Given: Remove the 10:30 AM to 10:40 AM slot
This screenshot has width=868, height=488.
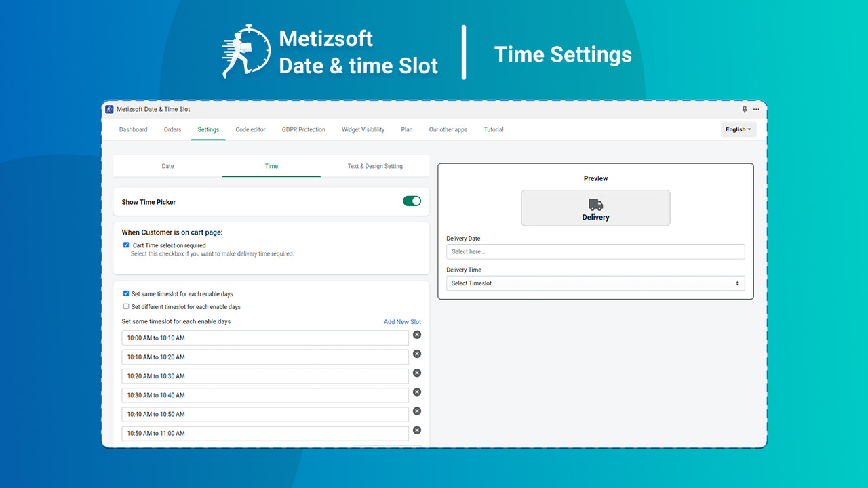Looking at the screenshot, I should [417, 392].
